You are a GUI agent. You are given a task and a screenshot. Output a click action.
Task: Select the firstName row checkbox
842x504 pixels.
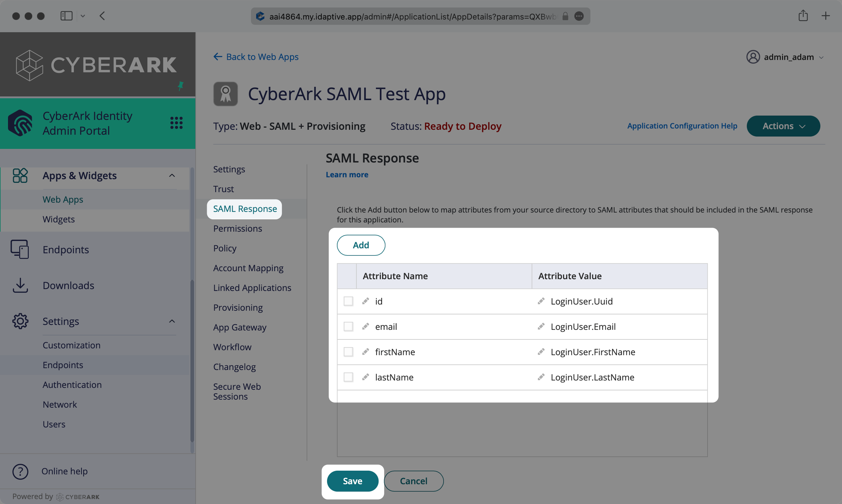(x=348, y=352)
